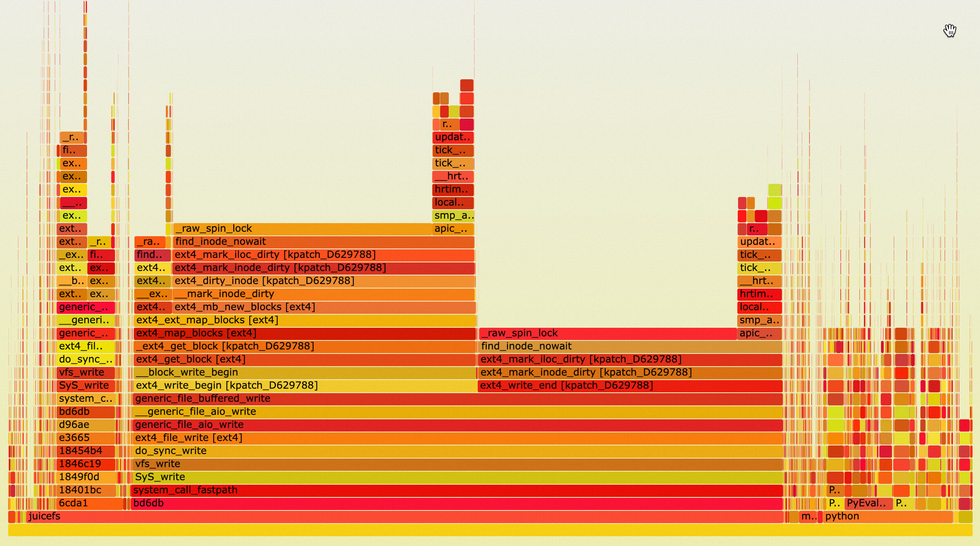
Task: Select the 1849f0d frame
Action: coord(87,477)
